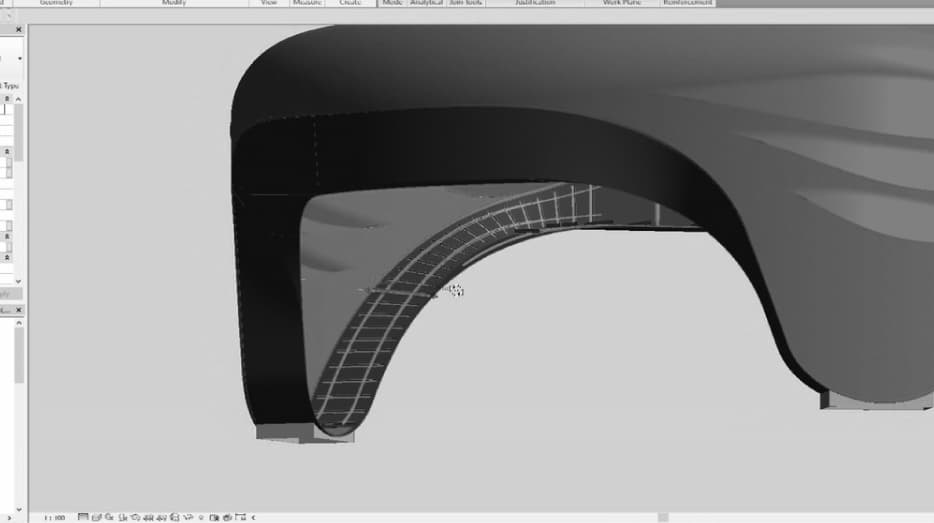Click the Create ribbon panel label
The height and width of the screenshot is (523, 934).
(x=350, y=3)
